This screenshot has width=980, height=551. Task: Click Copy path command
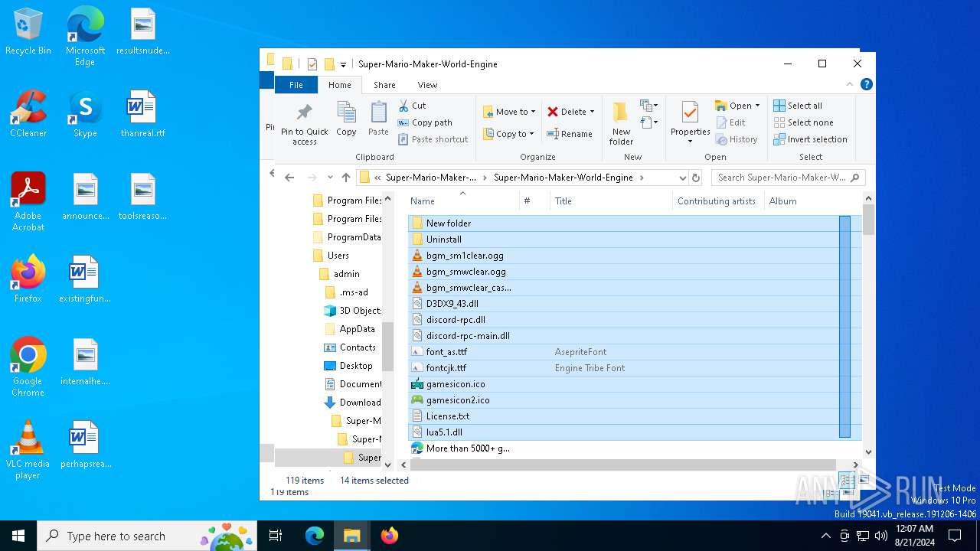(x=425, y=122)
